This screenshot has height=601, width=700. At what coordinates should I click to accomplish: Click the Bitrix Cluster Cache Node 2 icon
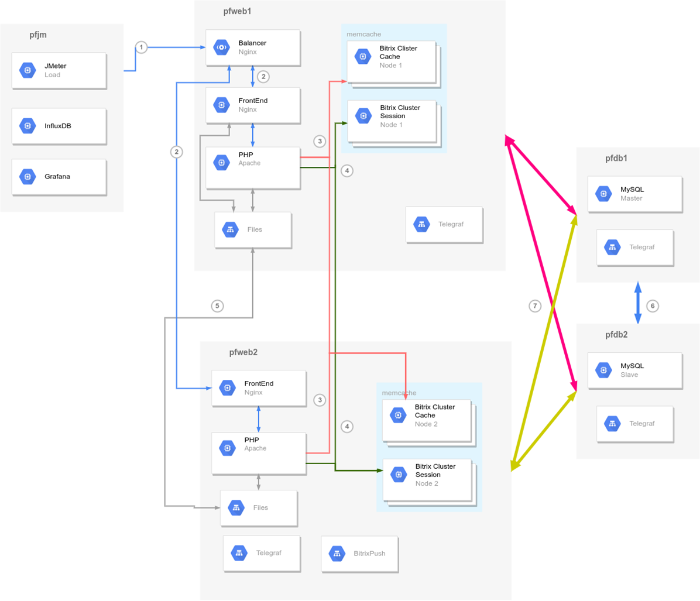tap(398, 415)
